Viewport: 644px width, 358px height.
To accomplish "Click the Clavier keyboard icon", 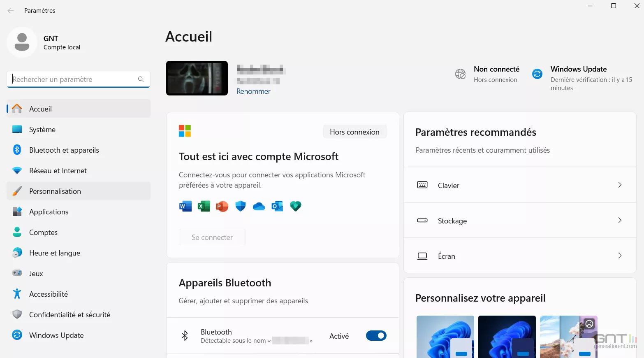I will pos(422,185).
